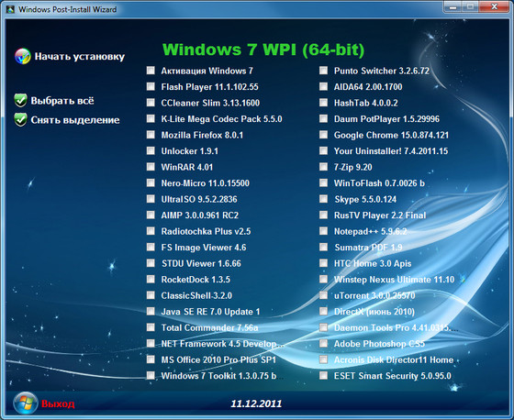
Task: Click the green shield icon beside Выбрать всё
Action: (20, 101)
